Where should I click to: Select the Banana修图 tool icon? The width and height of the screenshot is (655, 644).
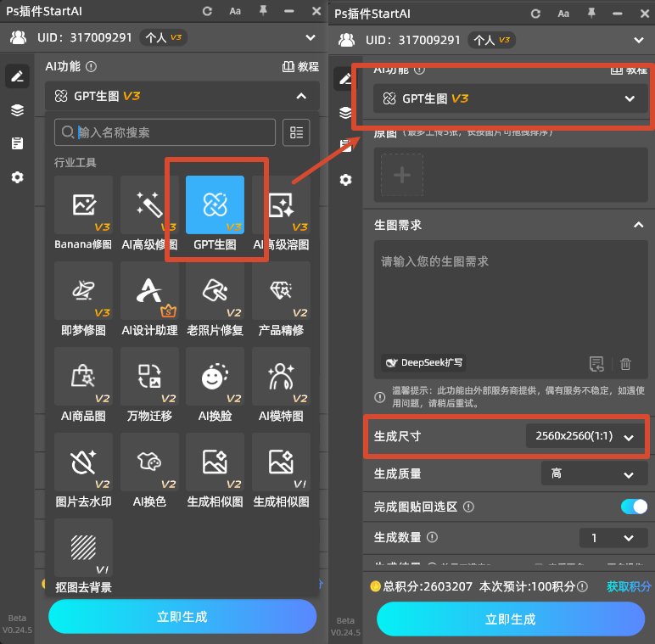click(x=83, y=204)
